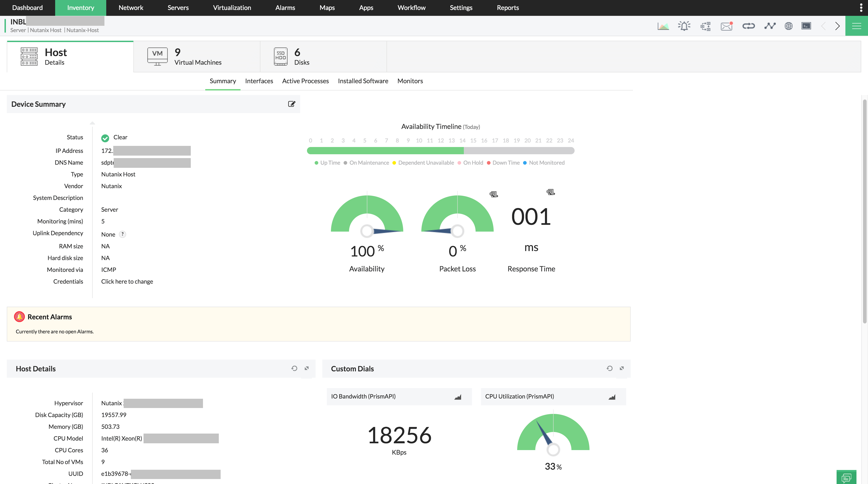Click 'Click here to change' credentials link
Image resolution: width=868 pixels, height=484 pixels.
click(x=127, y=281)
